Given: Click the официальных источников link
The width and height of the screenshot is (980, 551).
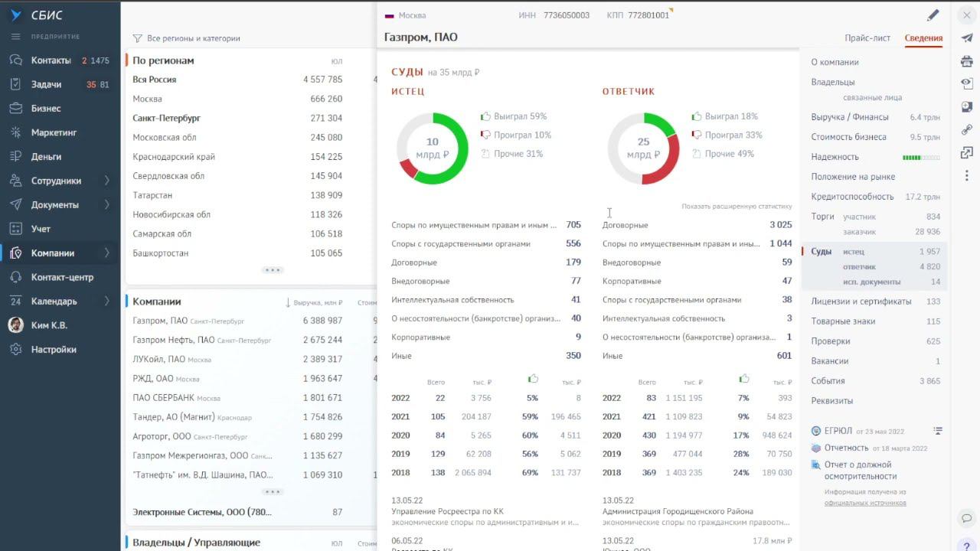Looking at the screenshot, I should click(x=865, y=503).
